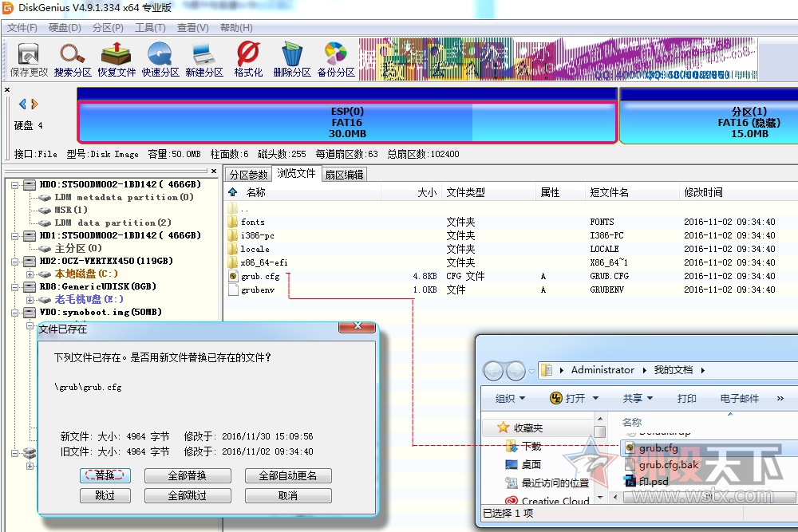The image size is (798, 532).
Task: Click the 取消 cancel button
Action: [x=288, y=495]
